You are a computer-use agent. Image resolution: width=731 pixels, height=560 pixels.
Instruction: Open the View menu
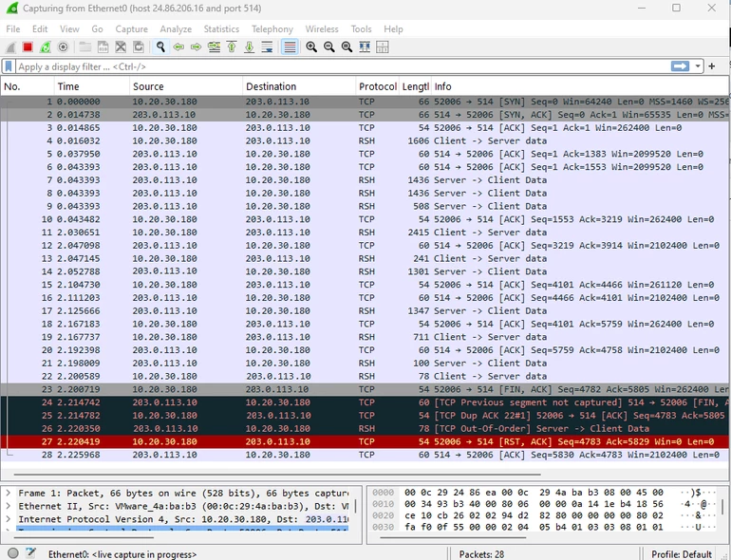pyautogui.click(x=69, y=28)
